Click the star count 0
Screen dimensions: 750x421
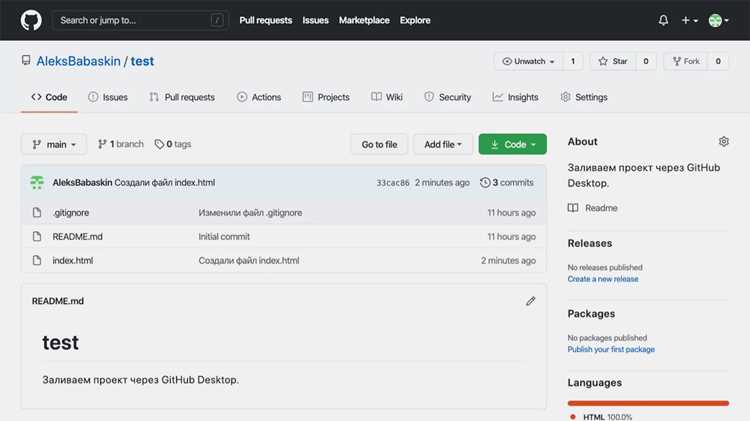pyautogui.click(x=646, y=61)
